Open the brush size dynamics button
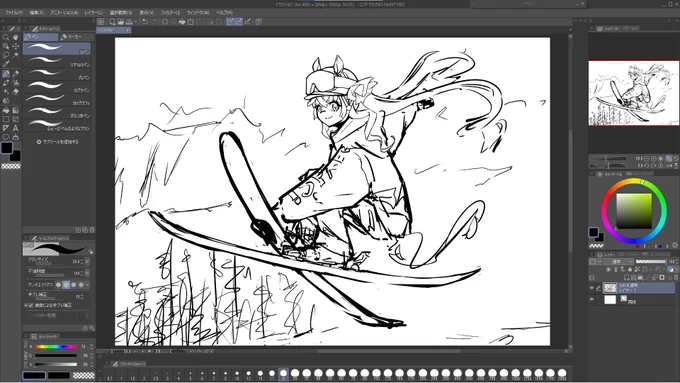Image resolution: width=680 pixels, height=383 pixels. [87, 262]
